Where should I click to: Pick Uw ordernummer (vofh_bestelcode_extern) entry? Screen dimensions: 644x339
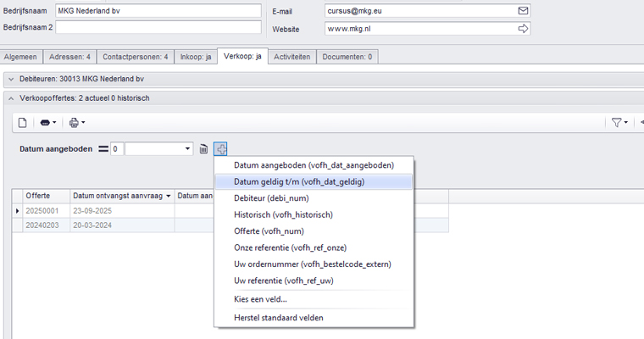pos(314,264)
